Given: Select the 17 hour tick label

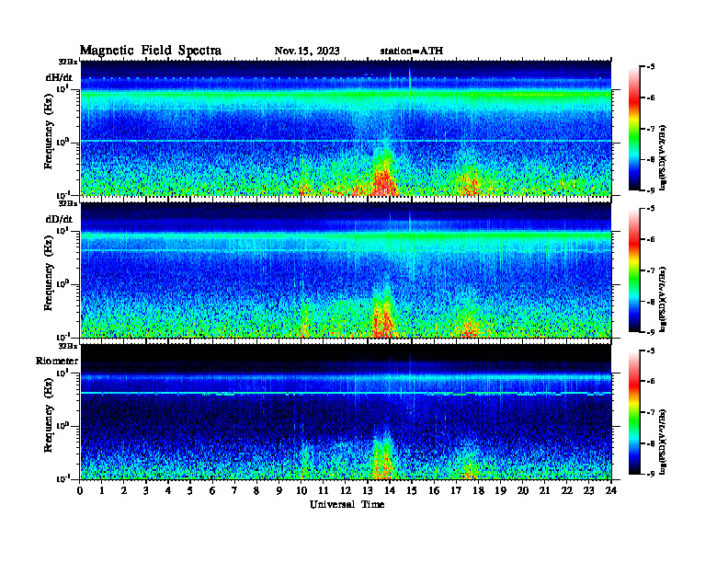Looking at the screenshot, I should 457,491.
